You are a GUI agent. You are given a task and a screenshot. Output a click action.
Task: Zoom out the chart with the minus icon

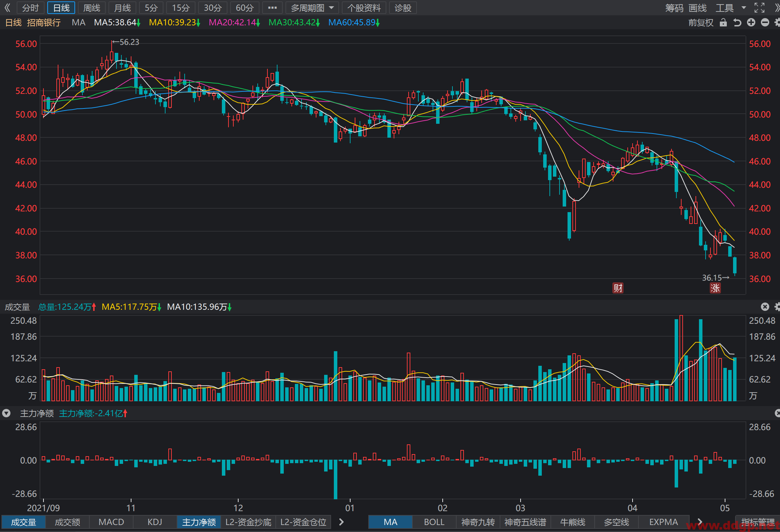[765, 23]
